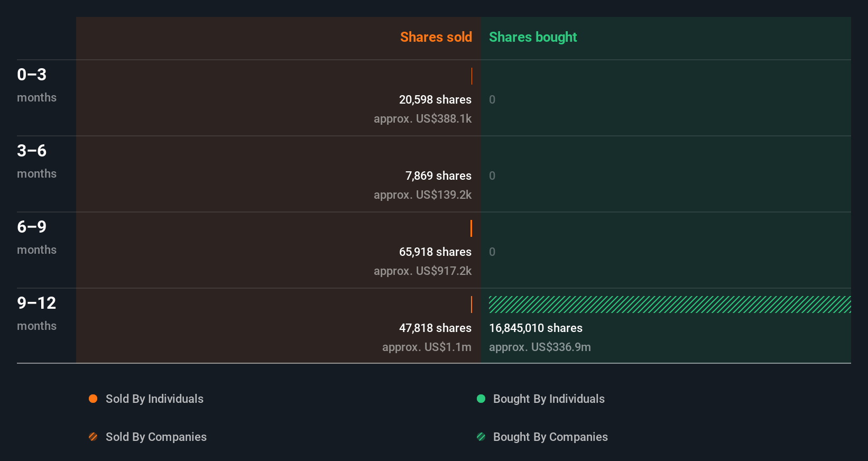Click the 16,845,010 shares value
This screenshot has height=461, width=868.
(535, 328)
